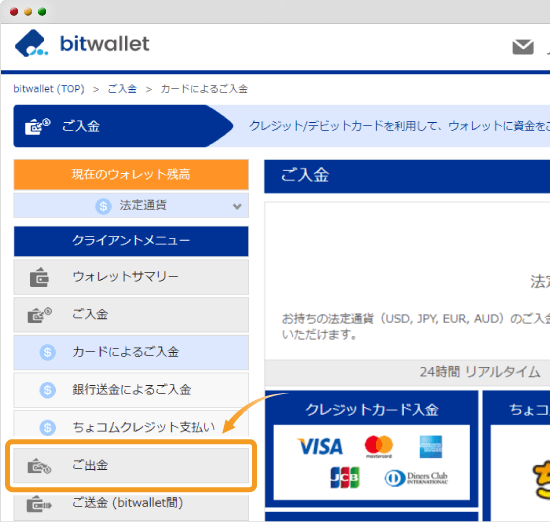Click the dollar icon beside 銀行送金によるご入金

[47, 390]
